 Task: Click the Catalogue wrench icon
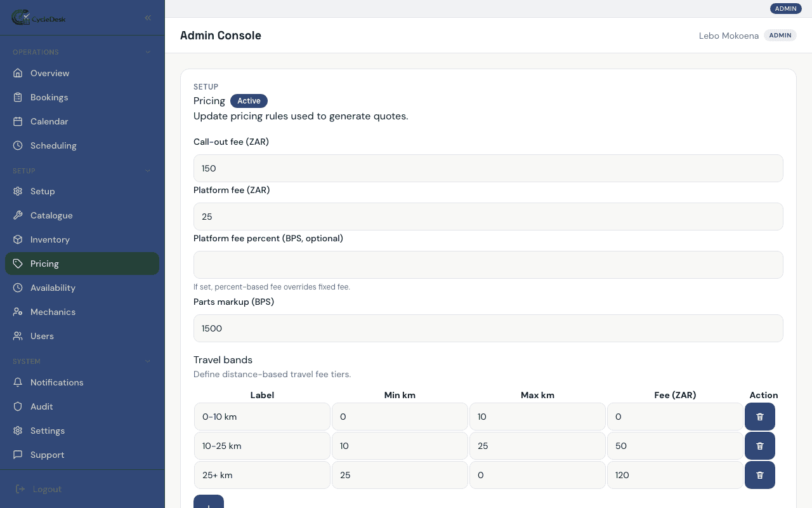coord(18,215)
